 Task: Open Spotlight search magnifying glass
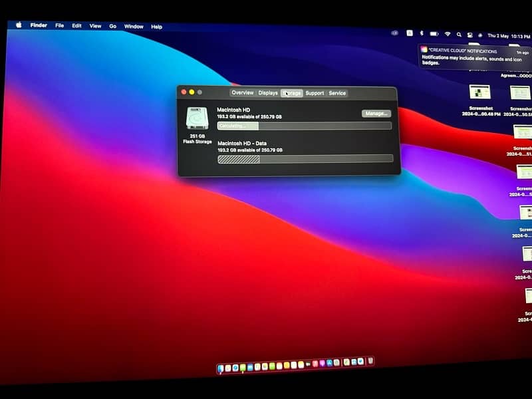point(458,34)
